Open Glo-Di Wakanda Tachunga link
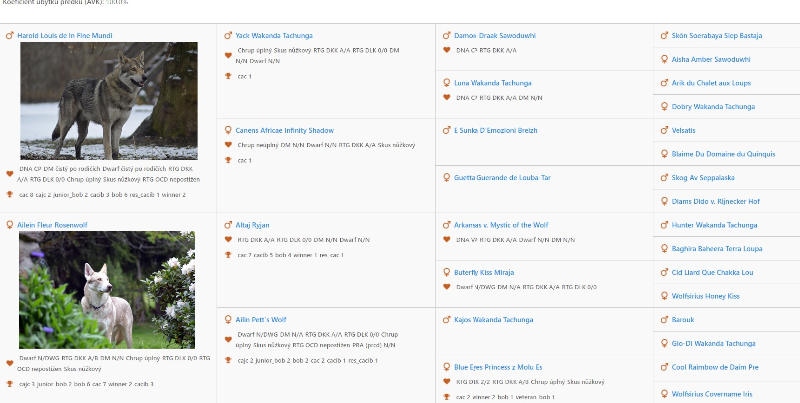800x403 pixels. pos(713,344)
